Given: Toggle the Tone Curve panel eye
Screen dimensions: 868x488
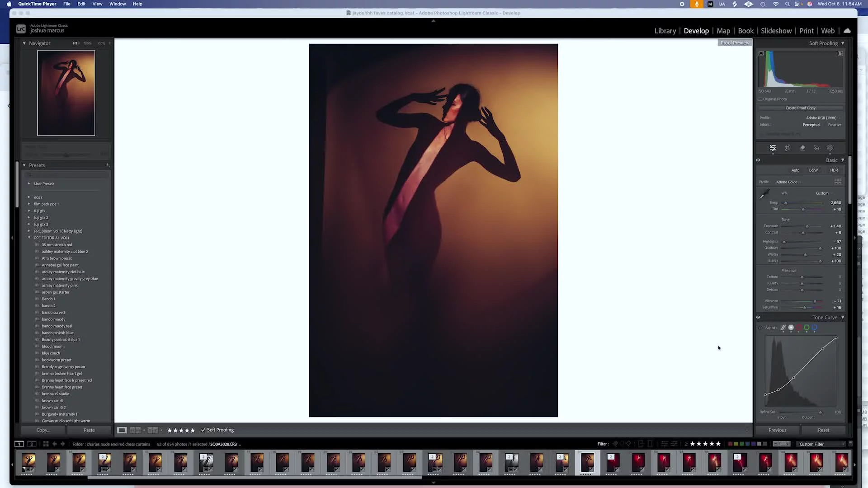Looking at the screenshot, I should [758, 317].
